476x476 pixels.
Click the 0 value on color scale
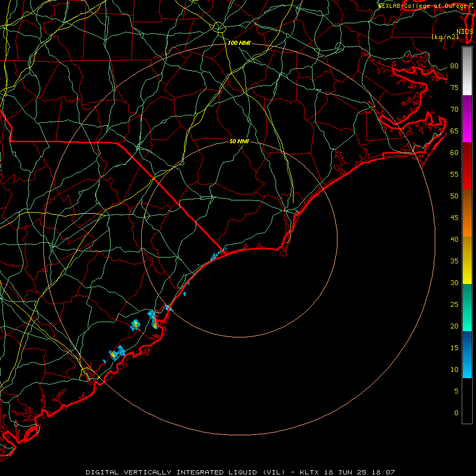pyautogui.click(x=456, y=413)
